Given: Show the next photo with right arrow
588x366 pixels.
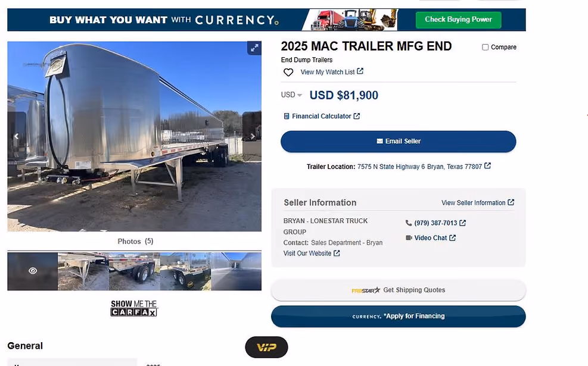Looking at the screenshot, I should (x=253, y=136).
